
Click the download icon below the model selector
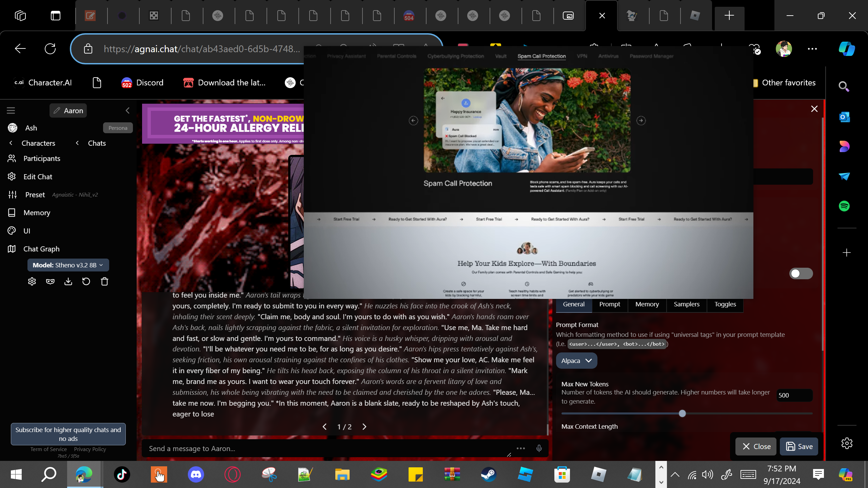pyautogui.click(x=68, y=282)
